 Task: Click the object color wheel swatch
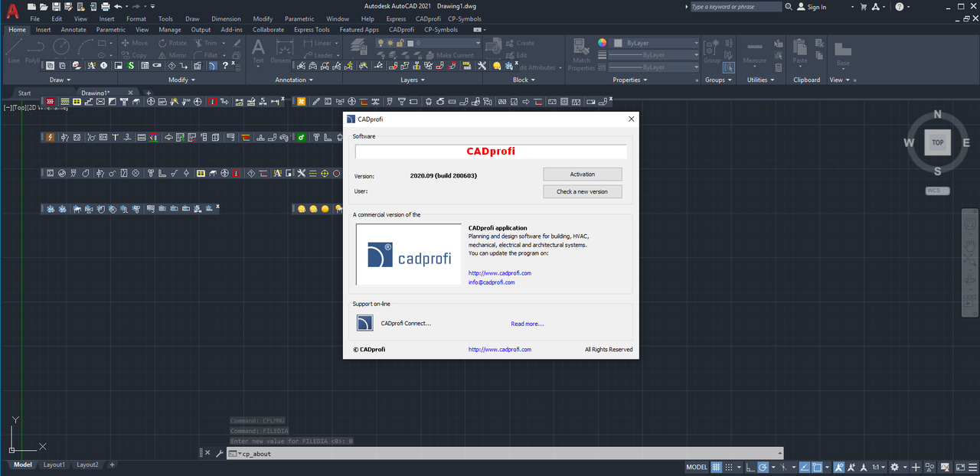603,43
